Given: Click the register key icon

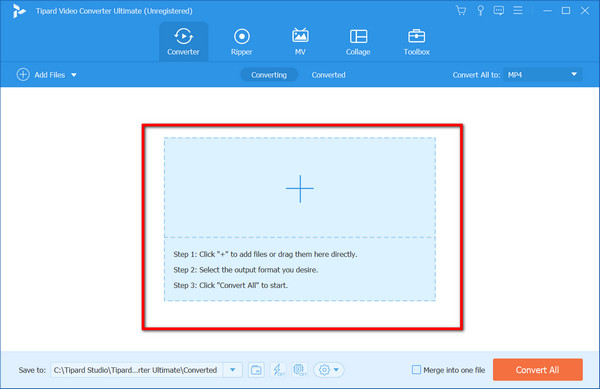Looking at the screenshot, I should point(480,10).
